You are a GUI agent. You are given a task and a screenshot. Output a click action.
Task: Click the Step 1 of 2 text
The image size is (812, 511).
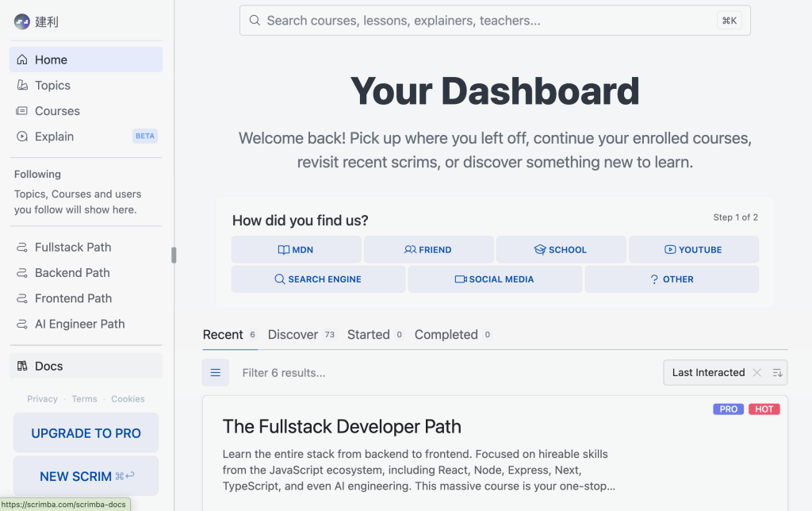pos(735,217)
